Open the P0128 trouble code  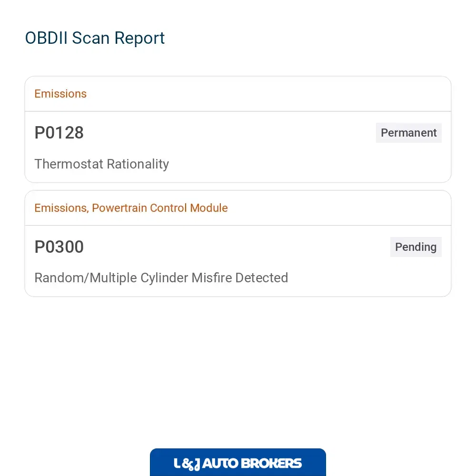tap(59, 133)
